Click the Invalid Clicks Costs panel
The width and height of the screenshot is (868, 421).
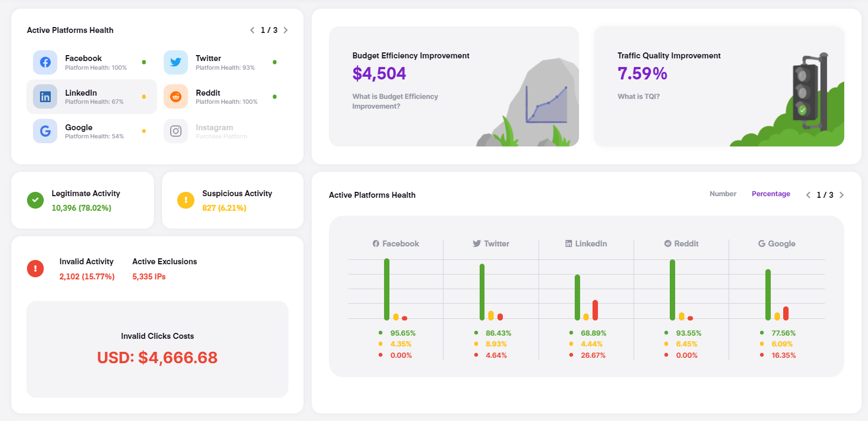[157, 349]
